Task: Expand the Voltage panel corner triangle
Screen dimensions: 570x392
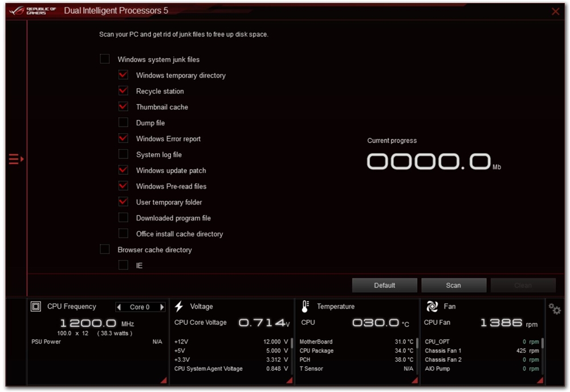Action: pos(290,381)
